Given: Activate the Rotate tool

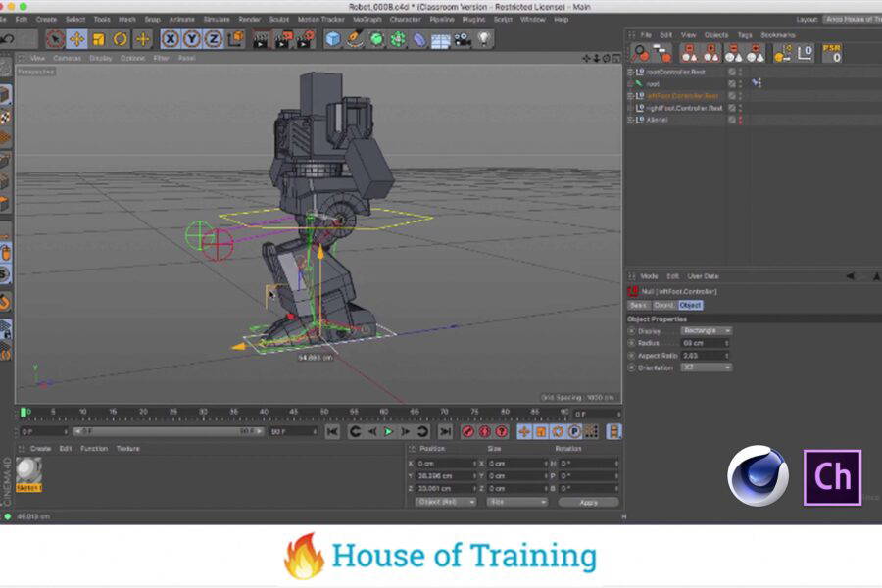Looking at the screenshot, I should tap(120, 39).
